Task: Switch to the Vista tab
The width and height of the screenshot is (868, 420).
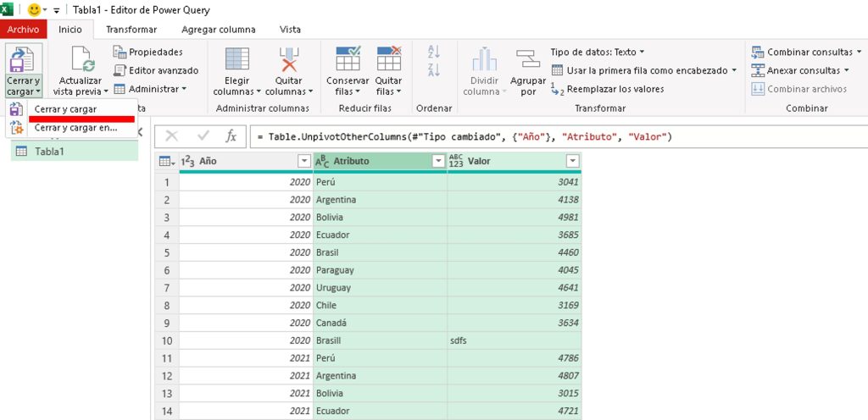Action: 291,30
